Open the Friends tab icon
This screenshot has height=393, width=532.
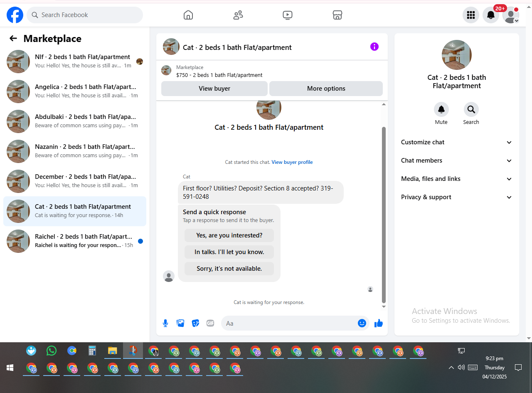coord(238,15)
